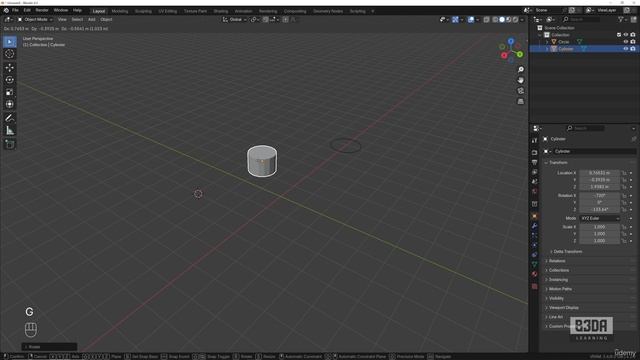This screenshot has width=640, height=360.
Task: Click the Location X value field
Action: click(599, 173)
